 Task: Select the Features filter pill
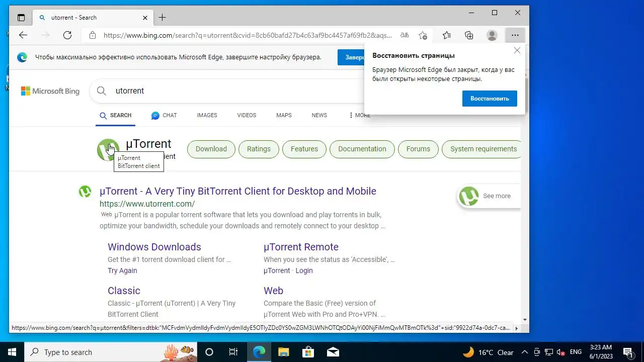pos(304,149)
